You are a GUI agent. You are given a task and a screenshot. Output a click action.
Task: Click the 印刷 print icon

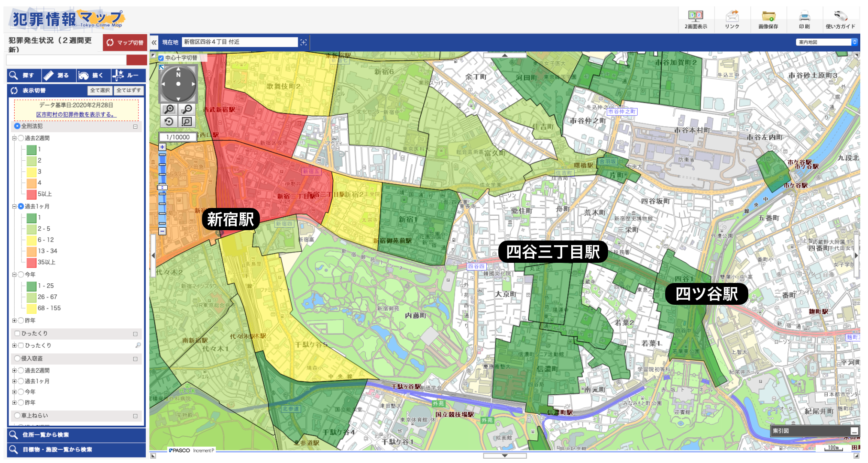805,20
